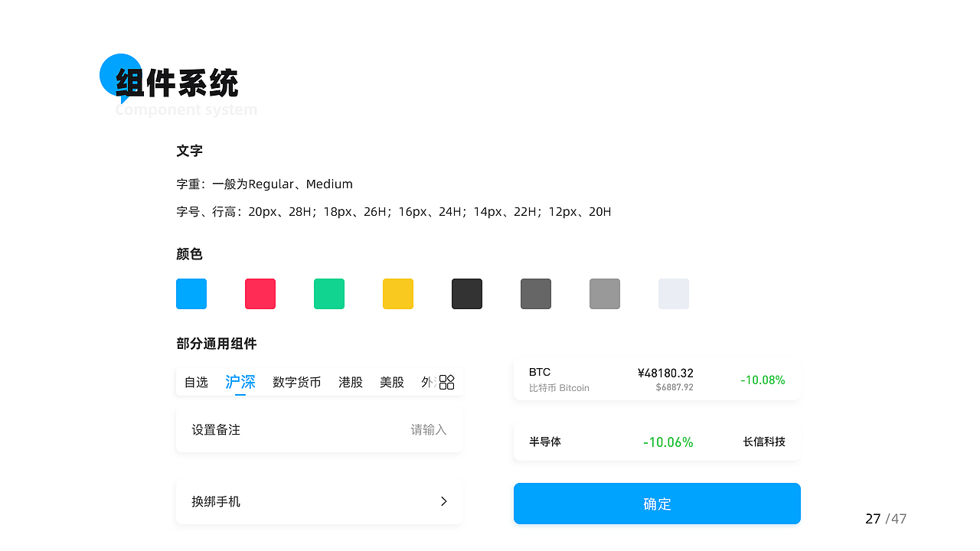Click the 组件系统 page title
The height and width of the screenshot is (551, 980).
tap(177, 83)
